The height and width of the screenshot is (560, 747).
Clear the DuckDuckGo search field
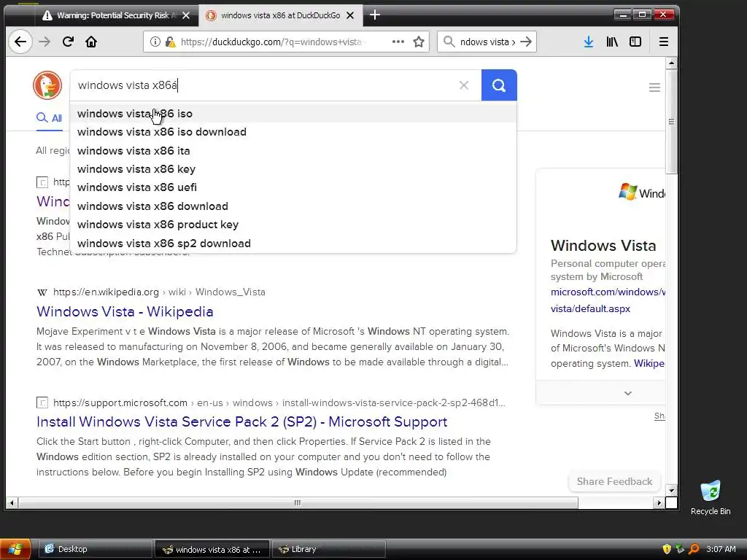tap(463, 85)
